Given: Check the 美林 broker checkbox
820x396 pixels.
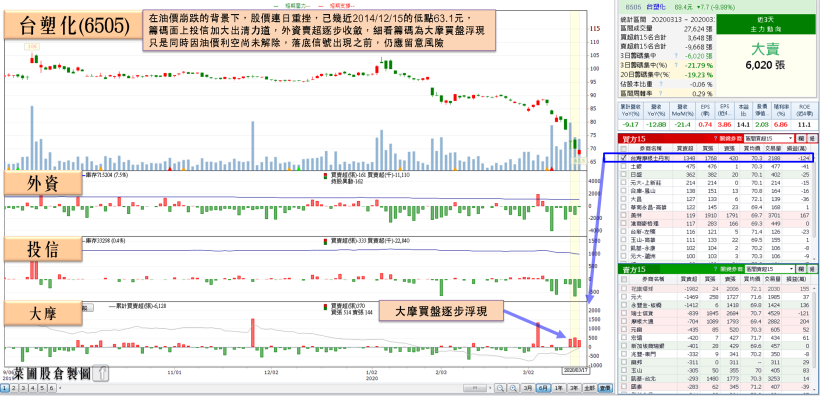Looking at the screenshot, I should [x=623, y=216].
